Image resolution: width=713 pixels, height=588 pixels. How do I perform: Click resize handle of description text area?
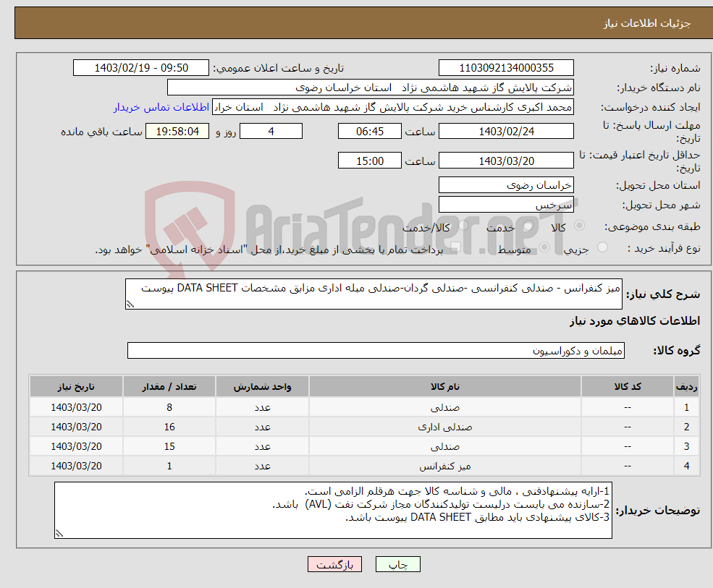tap(130, 304)
